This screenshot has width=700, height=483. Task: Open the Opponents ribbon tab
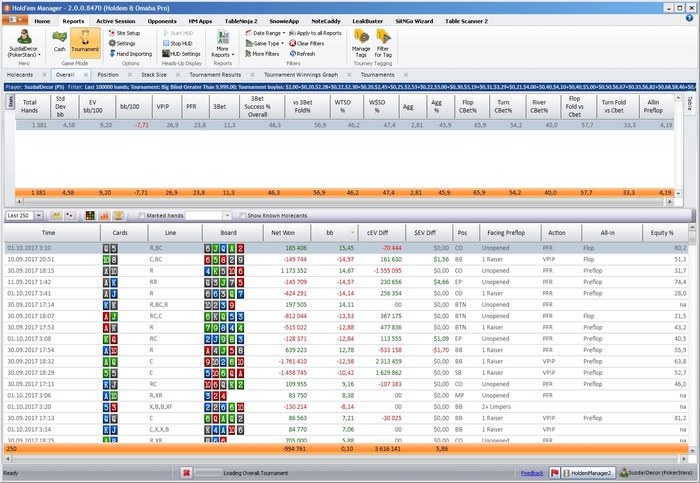tap(162, 21)
